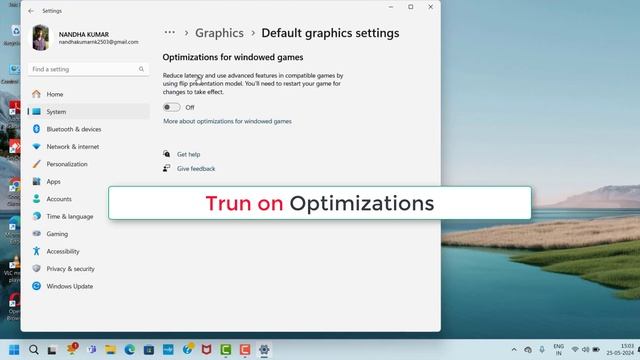The image size is (640, 360).
Task: Open Nandha Kumar profile picture
Action: tap(41, 38)
